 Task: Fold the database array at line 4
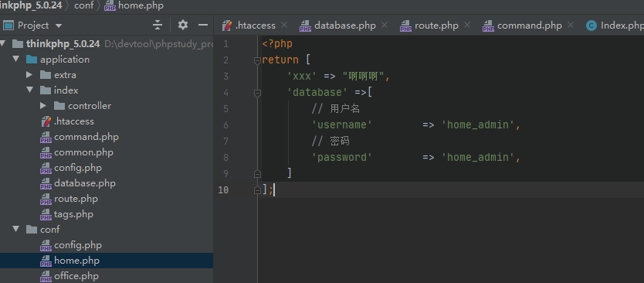[x=257, y=94]
